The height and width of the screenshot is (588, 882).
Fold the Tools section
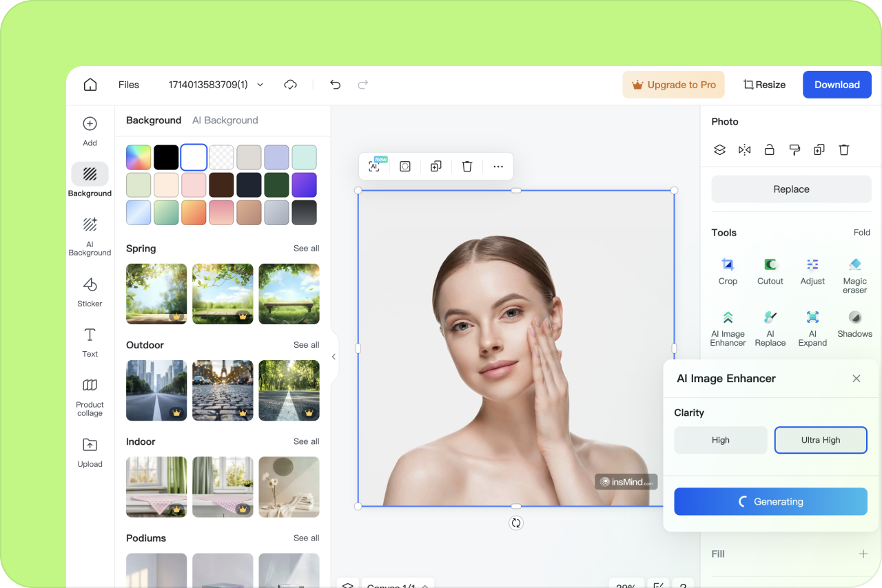coord(862,233)
